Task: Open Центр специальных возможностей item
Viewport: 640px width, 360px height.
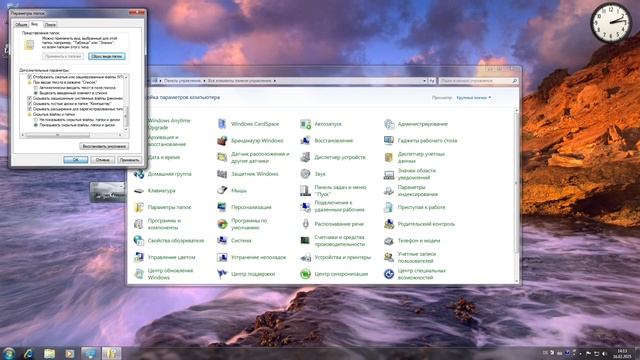Action: click(415, 274)
